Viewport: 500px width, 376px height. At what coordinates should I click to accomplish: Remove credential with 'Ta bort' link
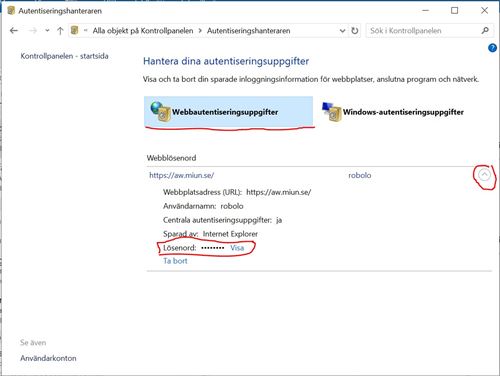click(175, 261)
